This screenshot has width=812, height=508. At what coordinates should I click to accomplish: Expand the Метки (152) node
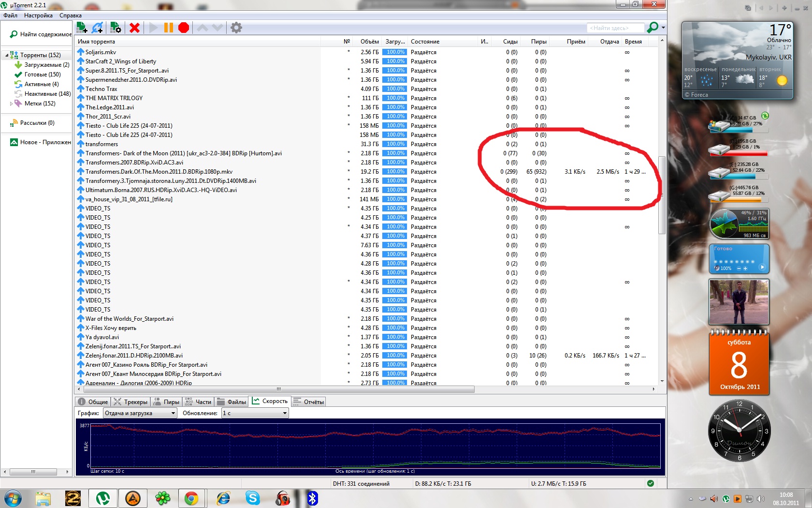coord(11,104)
